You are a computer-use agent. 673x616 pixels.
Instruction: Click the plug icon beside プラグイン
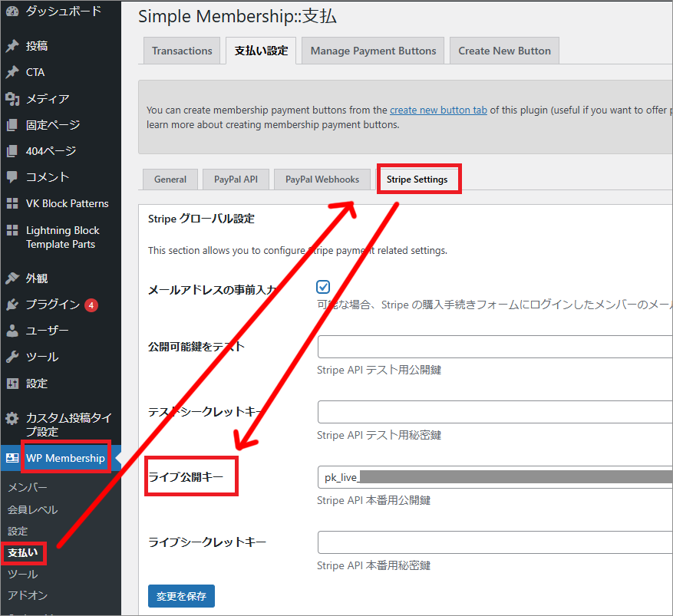12,305
